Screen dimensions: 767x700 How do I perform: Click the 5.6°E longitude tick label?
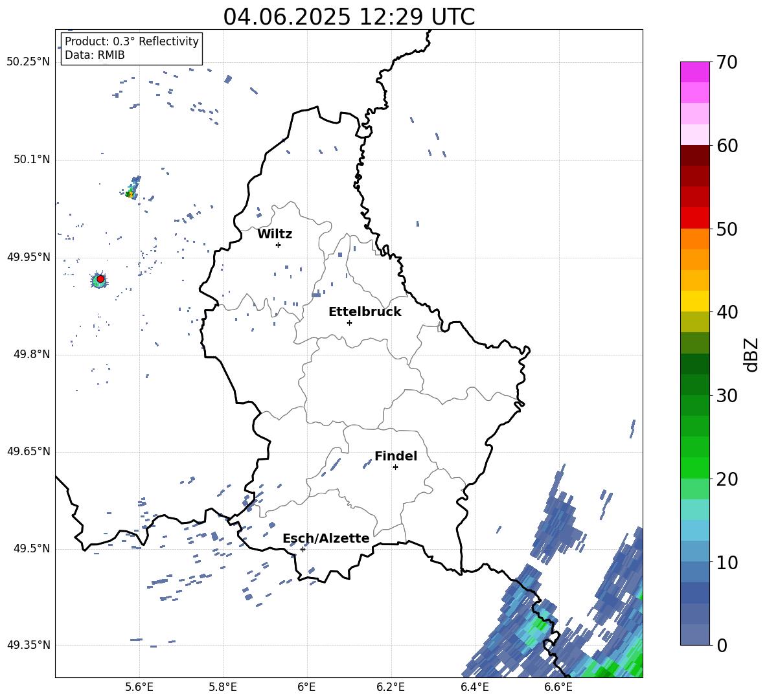click(139, 688)
